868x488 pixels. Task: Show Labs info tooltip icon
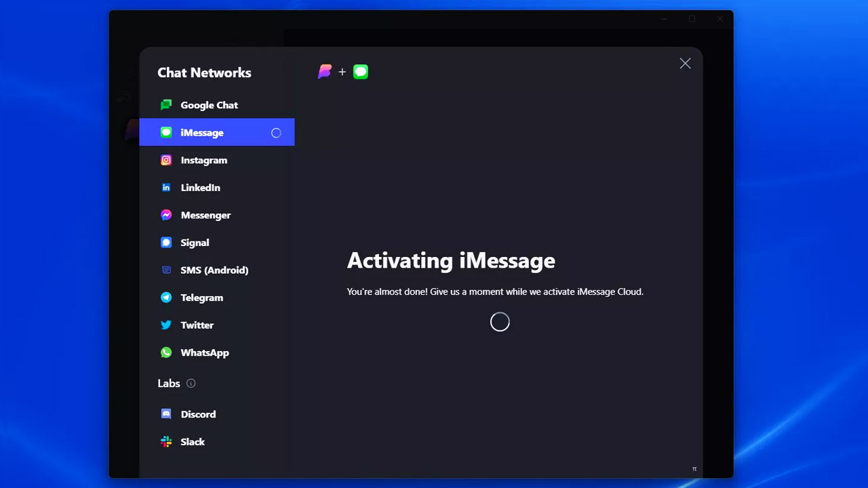pyautogui.click(x=191, y=384)
